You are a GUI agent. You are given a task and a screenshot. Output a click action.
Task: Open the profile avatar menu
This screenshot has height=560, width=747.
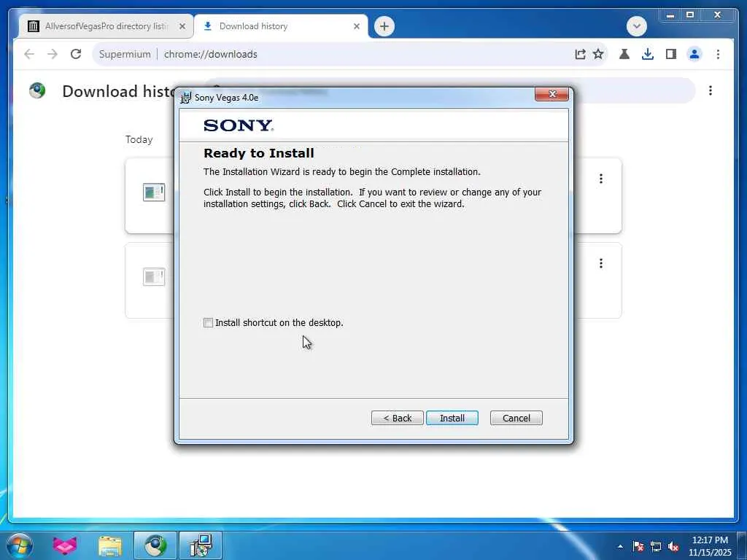pos(694,54)
